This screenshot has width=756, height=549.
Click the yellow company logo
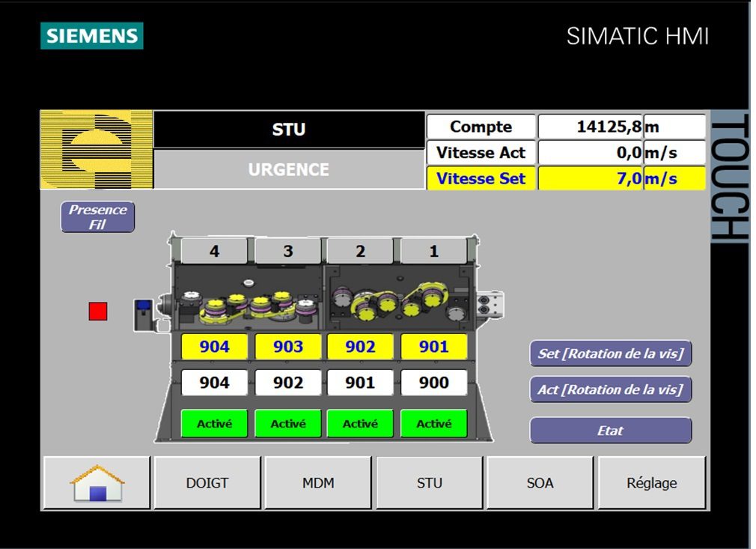[x=97, y=150]
